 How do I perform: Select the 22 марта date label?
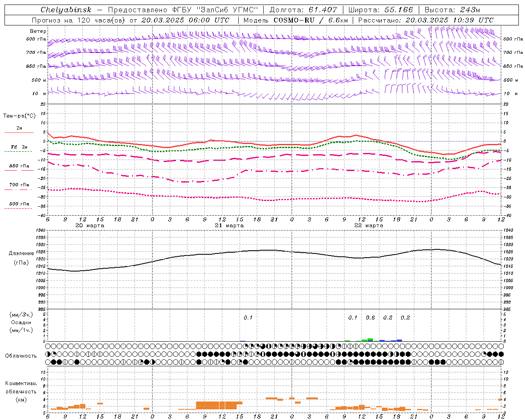369,226
